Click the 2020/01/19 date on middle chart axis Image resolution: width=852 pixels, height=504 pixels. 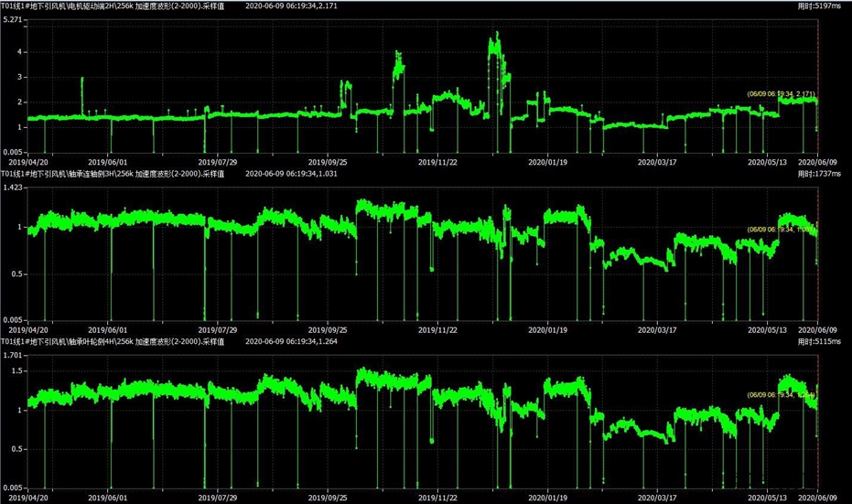click(549, 328)
